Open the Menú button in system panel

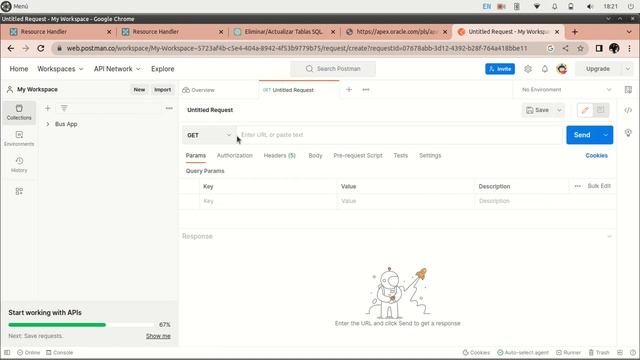tap(15, 6)
